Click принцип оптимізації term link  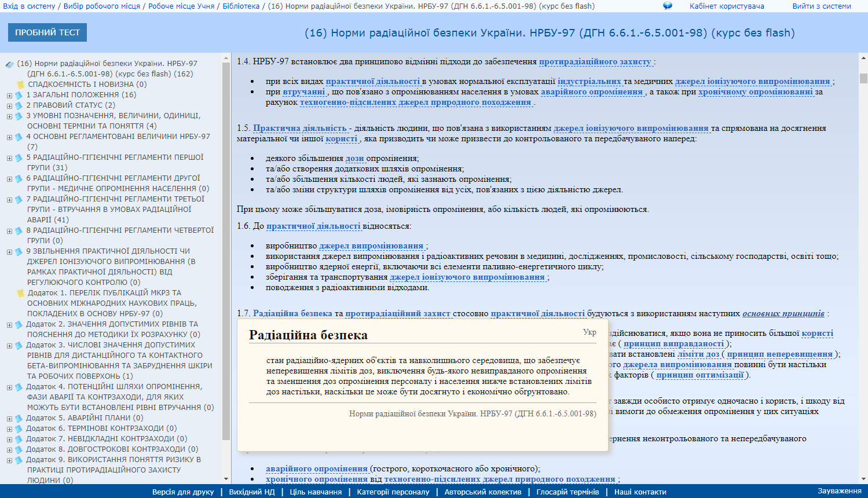pyautogui.click(x=699, y=375)
